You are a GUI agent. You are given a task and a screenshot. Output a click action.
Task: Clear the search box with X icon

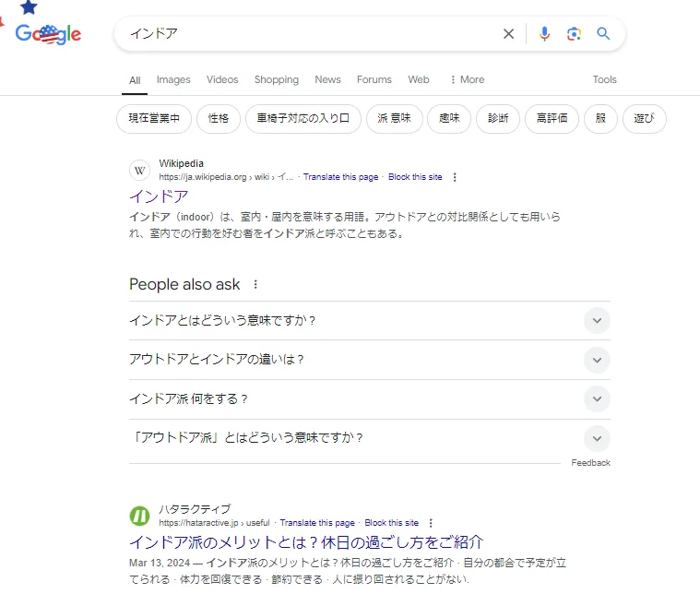click(508, 34)
